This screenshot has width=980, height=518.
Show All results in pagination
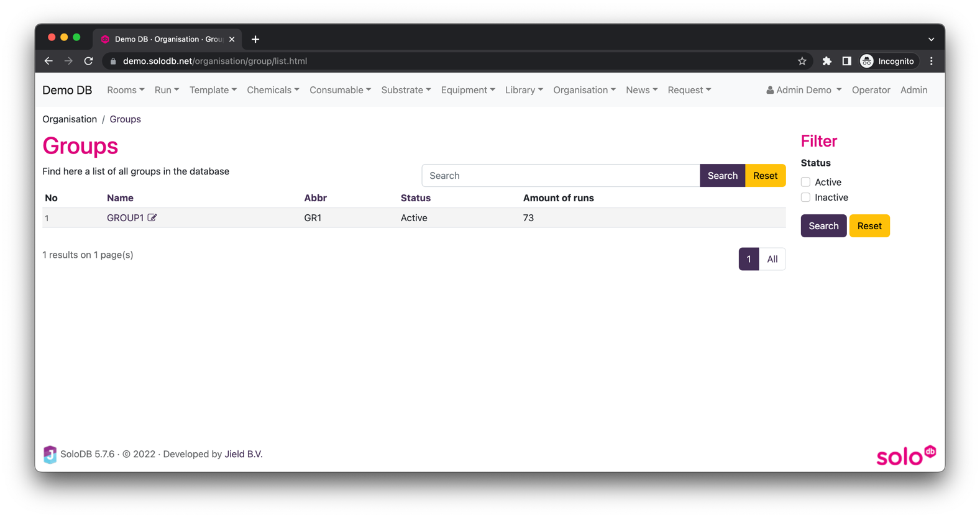click(x=772, y=259)
